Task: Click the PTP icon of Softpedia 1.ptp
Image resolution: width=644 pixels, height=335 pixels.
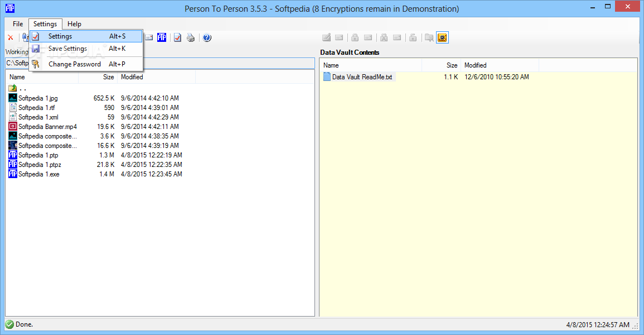Action: pyautogui.click(x=13, y=155)
